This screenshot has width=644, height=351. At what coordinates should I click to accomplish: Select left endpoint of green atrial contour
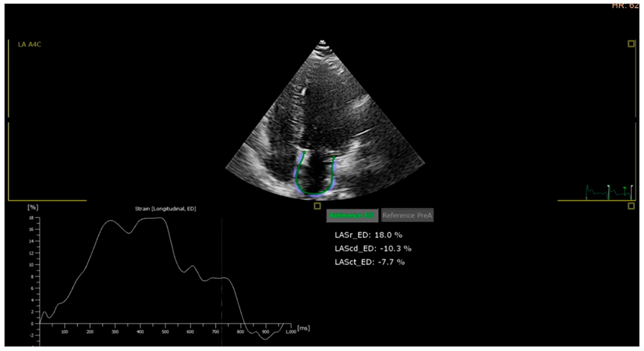pyautogui.click(x=304, y=152)
